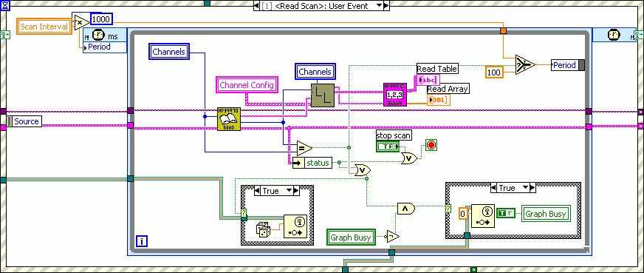Screen dimensions: 644x273
Task: Select the AND gate node
Action: [x=405, y=209]
